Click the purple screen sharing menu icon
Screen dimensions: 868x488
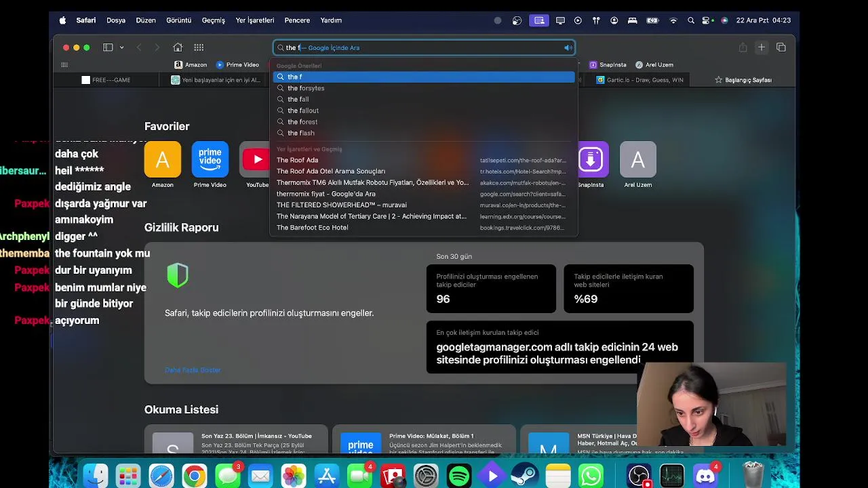(x=539, y=20)
